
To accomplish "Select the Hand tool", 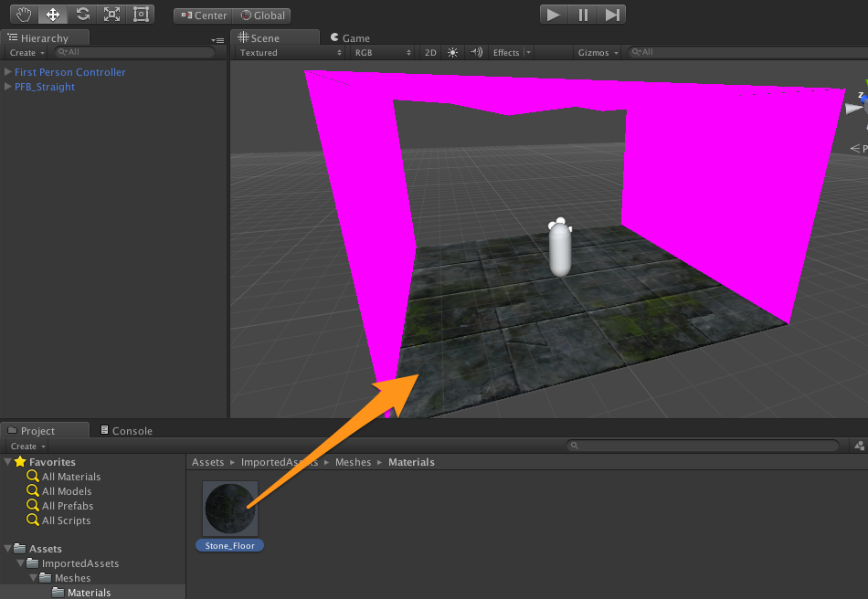I will (x=24, y=15).
